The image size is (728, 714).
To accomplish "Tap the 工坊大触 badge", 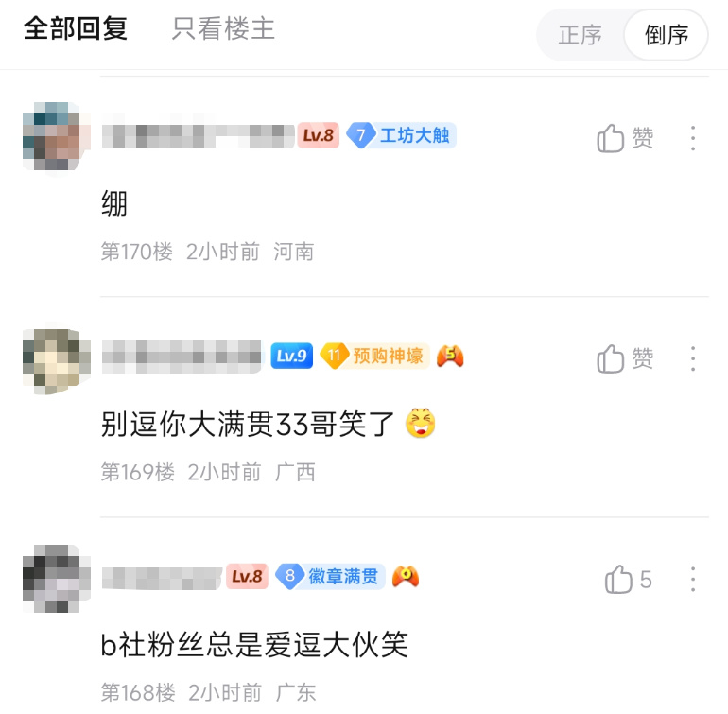I will click(402, 135).
